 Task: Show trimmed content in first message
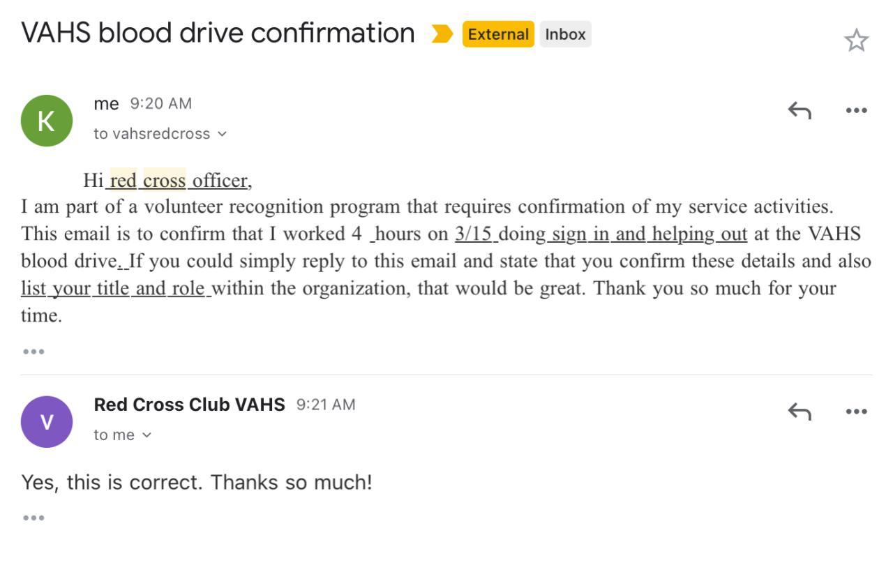coord(33,352)
